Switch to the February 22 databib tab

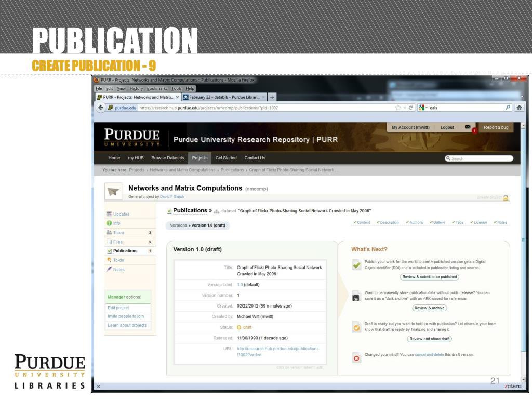pyautogui.click(x=224, y=97)
